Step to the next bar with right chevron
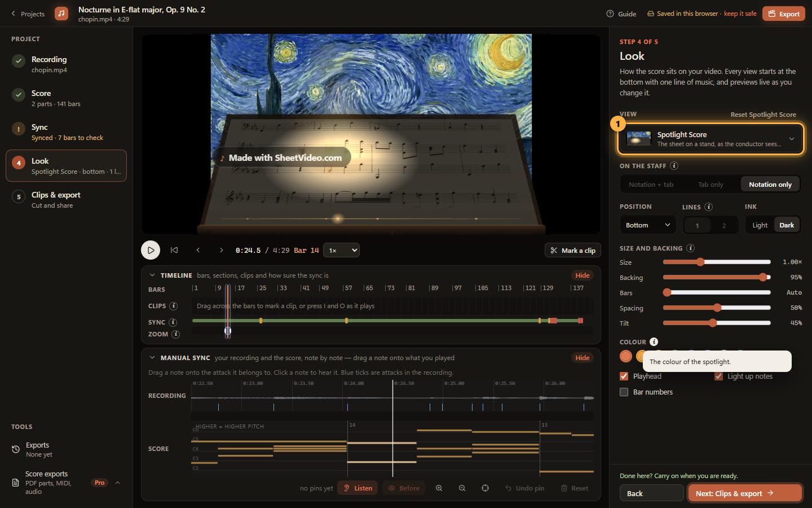Viewport: 812px width, 508px height. click(x=221, y=250)
